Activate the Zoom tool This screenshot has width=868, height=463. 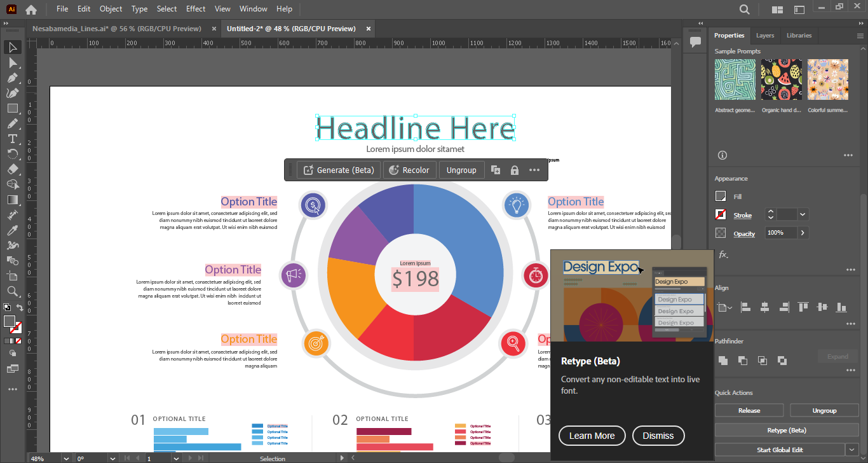click(12, 291)
